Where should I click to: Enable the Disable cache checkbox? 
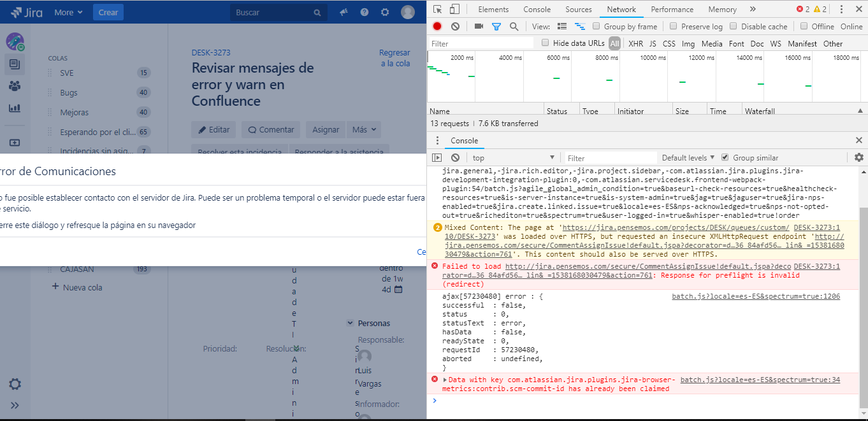734,26
